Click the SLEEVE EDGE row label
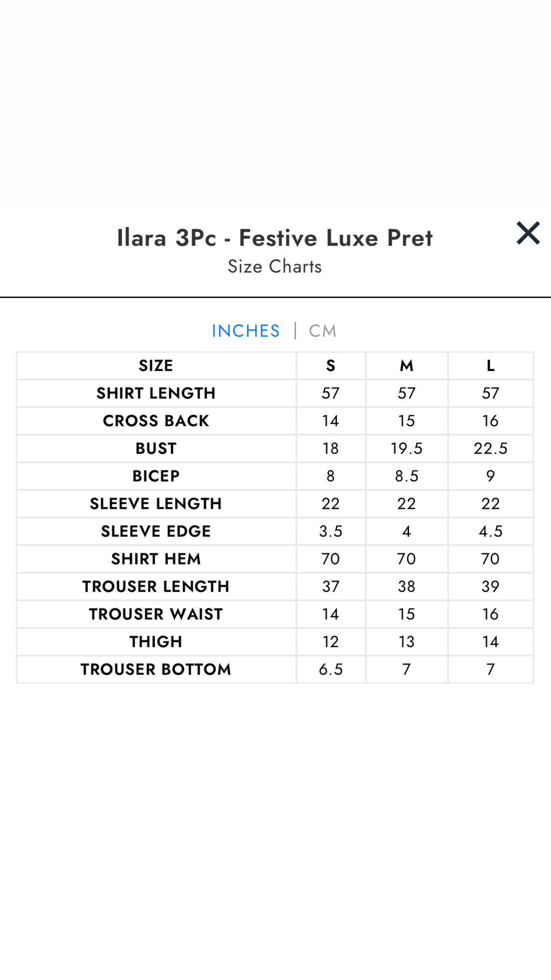Screen dimensions: 551x980 tap(156, 531)
